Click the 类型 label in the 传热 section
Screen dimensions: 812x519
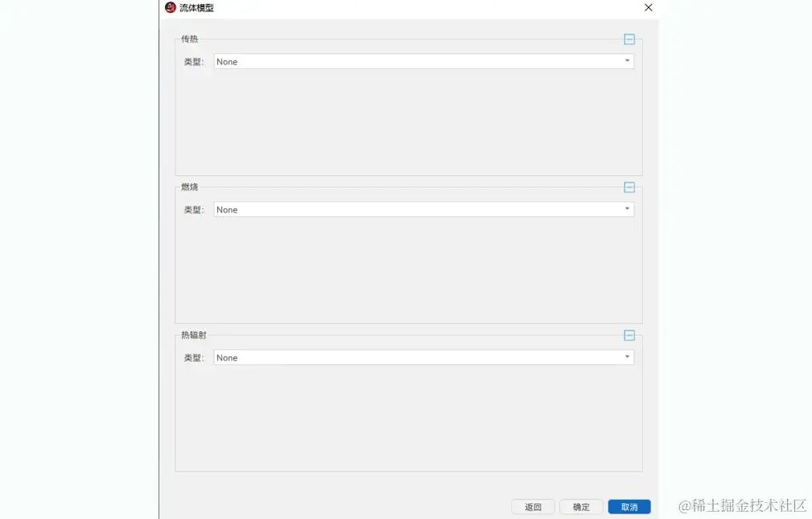pyautogui.click(x=194, y=62)
